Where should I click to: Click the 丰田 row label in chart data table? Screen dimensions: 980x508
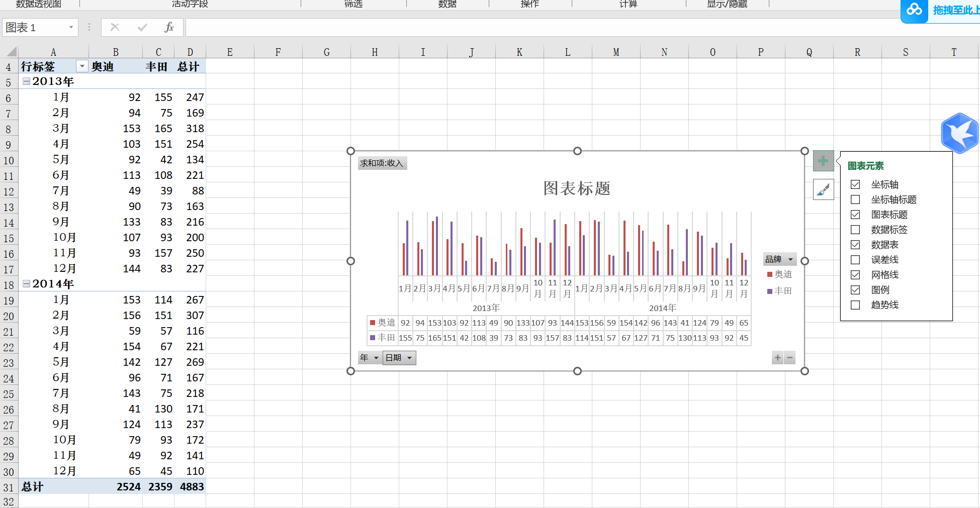(386, 338)
